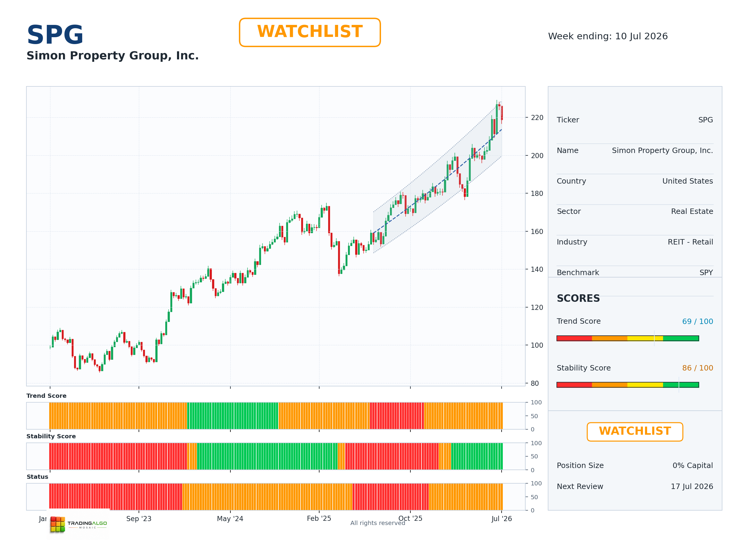Select the company name Simon Property Group, Inc. subtitle
This screenshot has height=540, width=756.
click(112, 56)
